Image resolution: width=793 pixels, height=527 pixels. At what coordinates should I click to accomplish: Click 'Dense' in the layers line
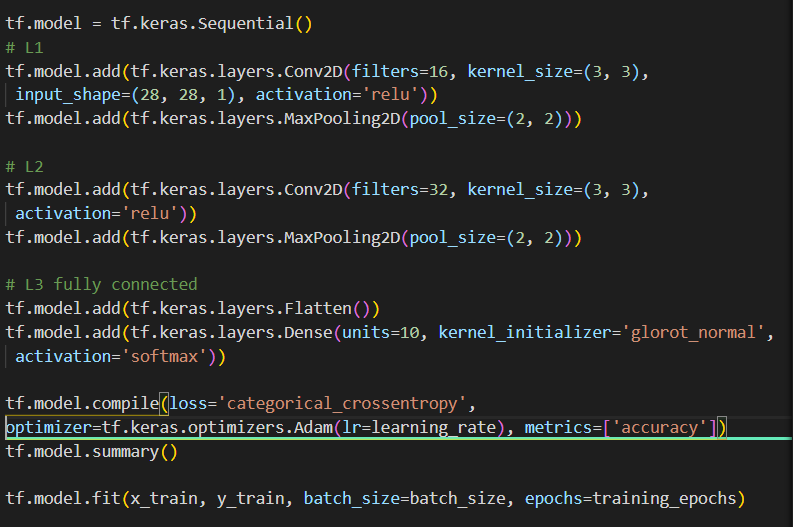(x=308, y=332)
